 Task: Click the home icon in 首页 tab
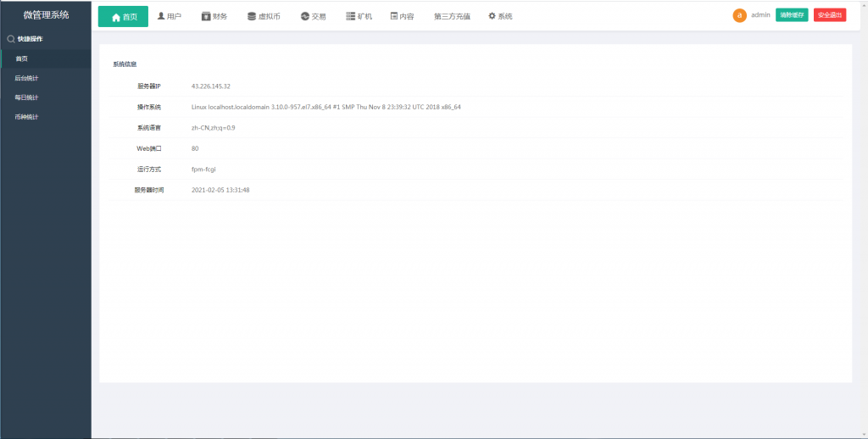(x=116, y=17)
